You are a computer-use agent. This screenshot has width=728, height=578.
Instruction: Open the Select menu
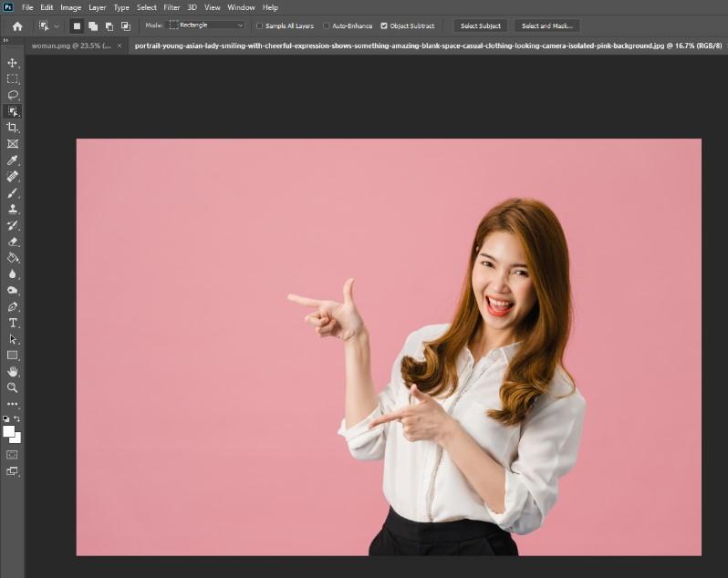146,7
